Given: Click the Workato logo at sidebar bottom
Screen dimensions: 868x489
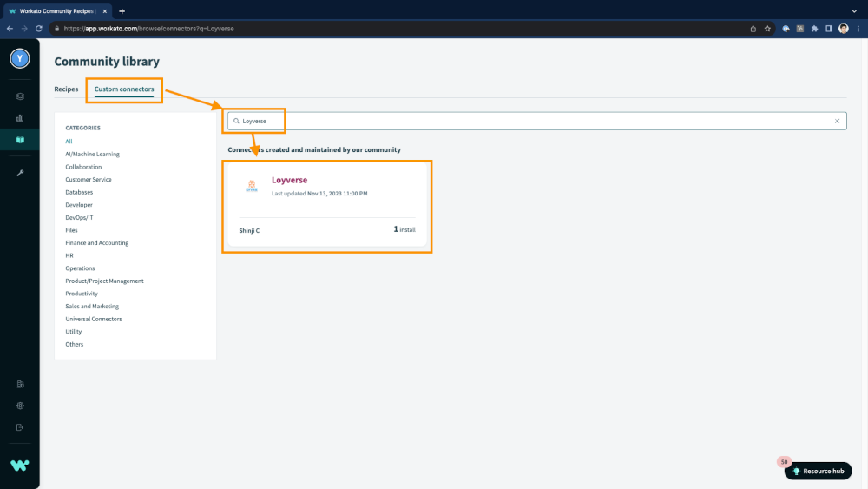Looking at the screenshot, I should (x=19, y=466).
